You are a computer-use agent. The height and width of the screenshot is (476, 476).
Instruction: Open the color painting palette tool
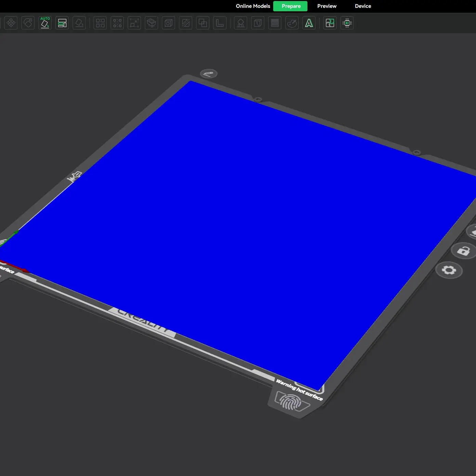pyautogui.click(x=292, y=23)
